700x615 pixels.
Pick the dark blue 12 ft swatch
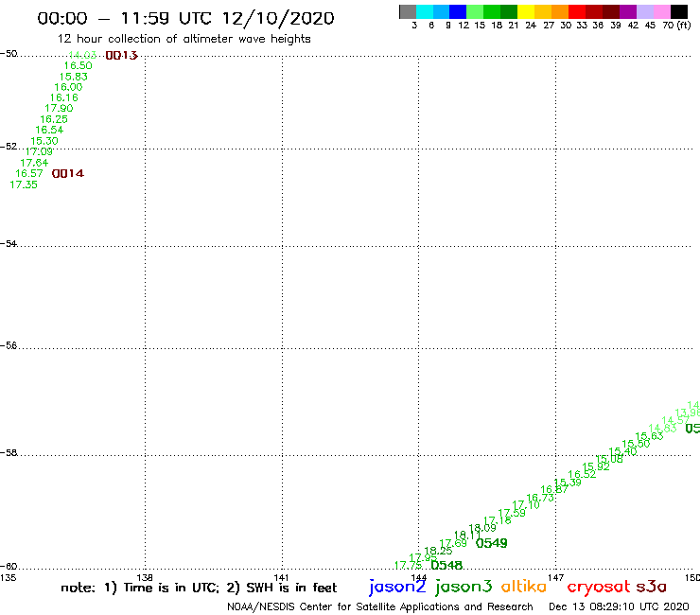459,11
